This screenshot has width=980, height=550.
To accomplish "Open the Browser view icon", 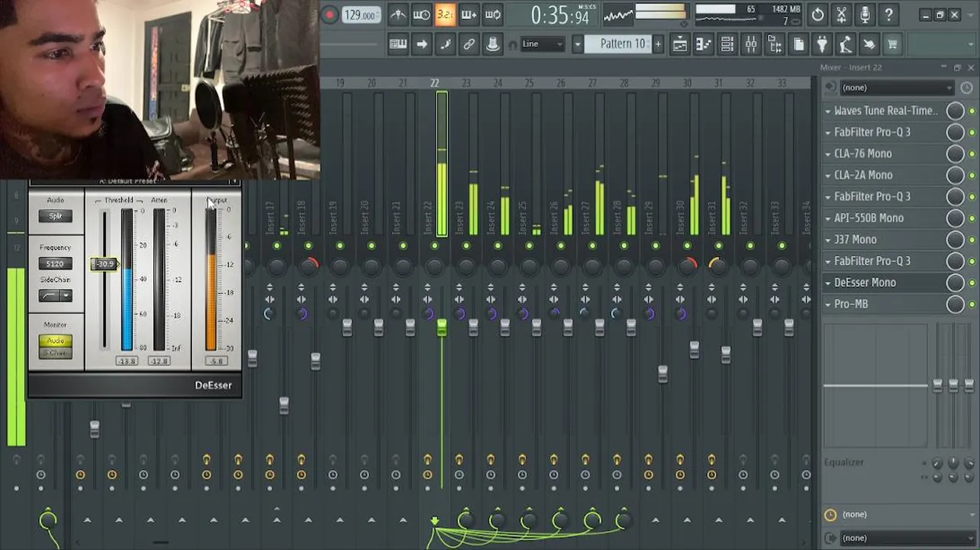I will (774, 44).
